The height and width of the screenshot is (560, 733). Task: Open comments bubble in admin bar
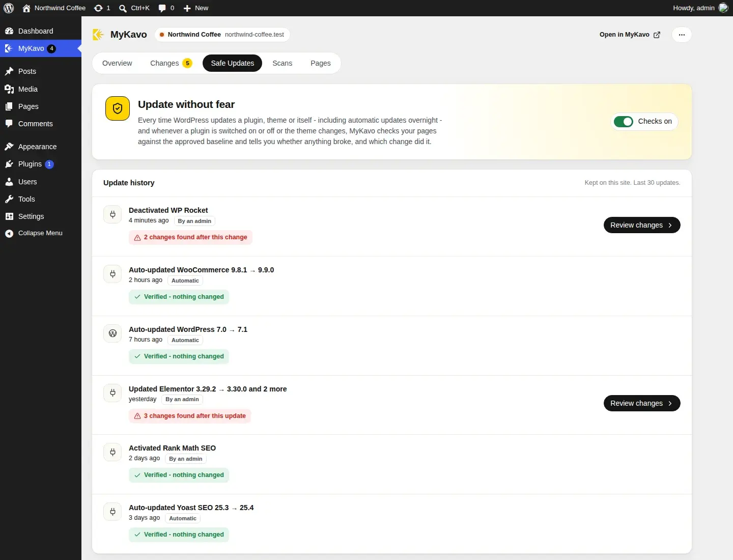[166, 8]
